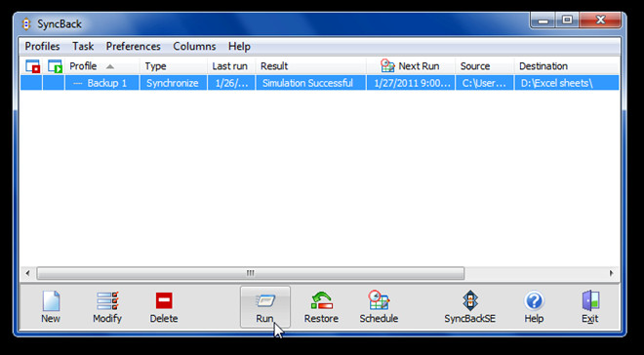Run the selected backup profile

(264, 307)
